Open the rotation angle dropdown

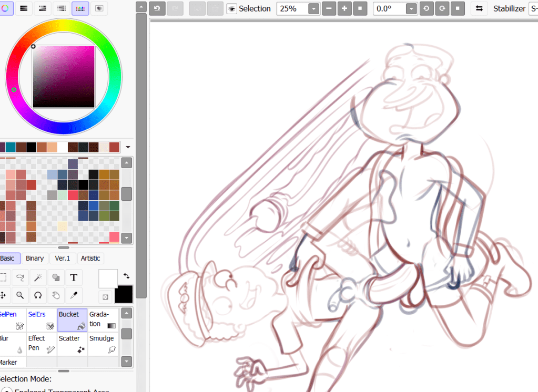411,9
